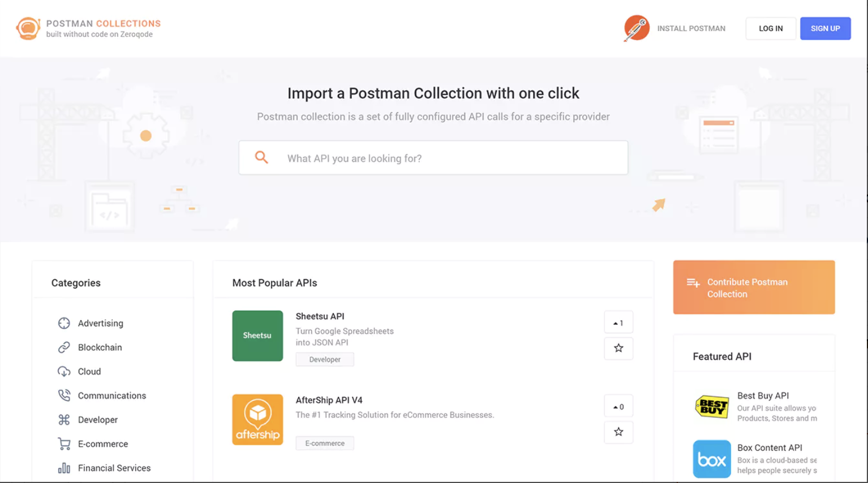868x483 pixels.
Task: Click the Postman rocket icon beside Install Postman
Action: coord(637,28)
